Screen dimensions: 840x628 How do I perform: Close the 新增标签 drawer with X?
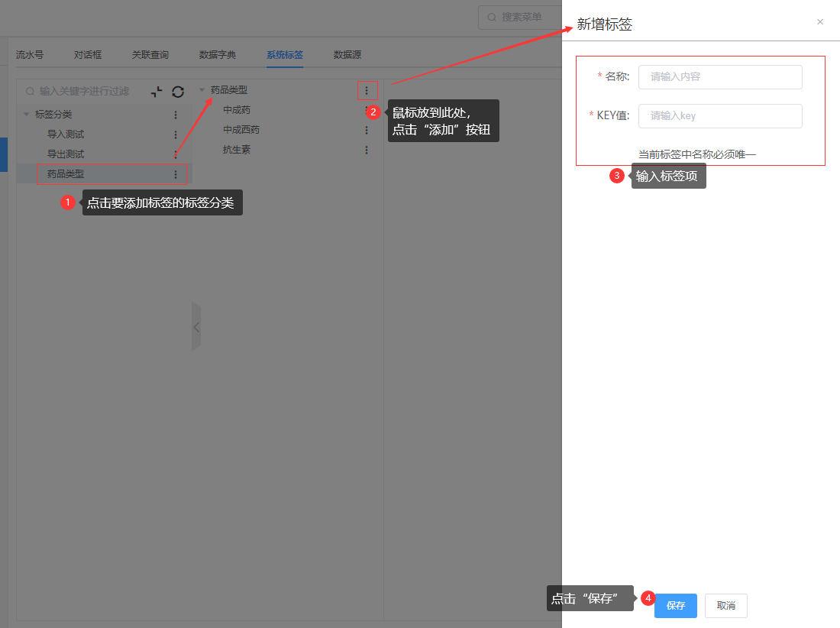[819, 22]
